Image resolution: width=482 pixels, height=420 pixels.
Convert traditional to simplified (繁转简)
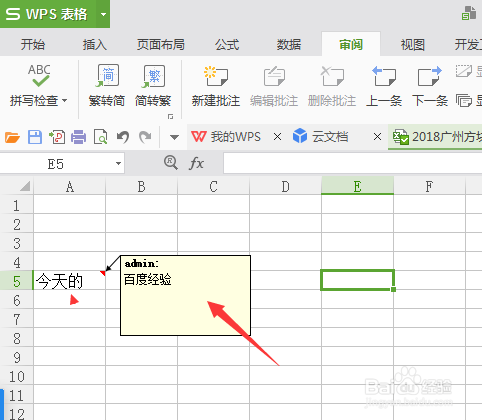[107, 85]
